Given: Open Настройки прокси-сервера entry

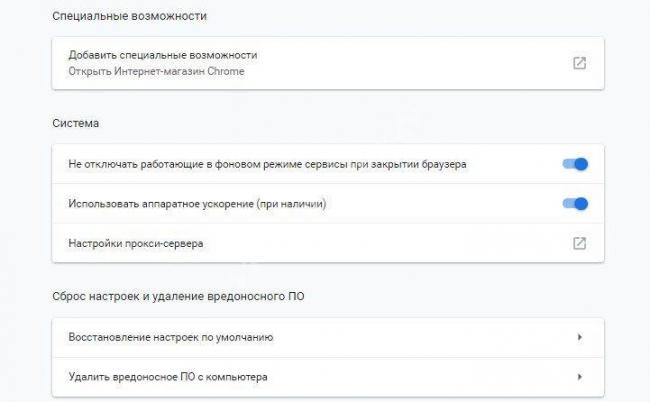Looking at the screenshot, I should click(x=328, y=243).
